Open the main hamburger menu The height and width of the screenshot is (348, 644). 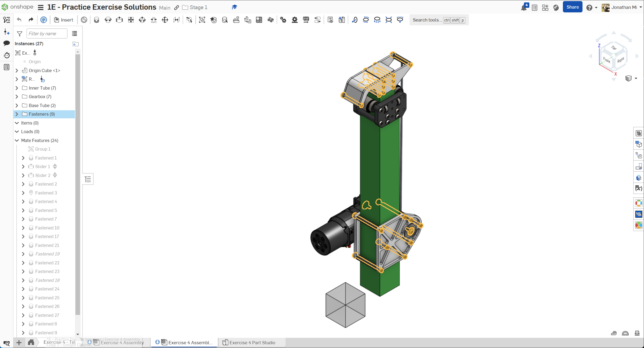tap(41, 8)
